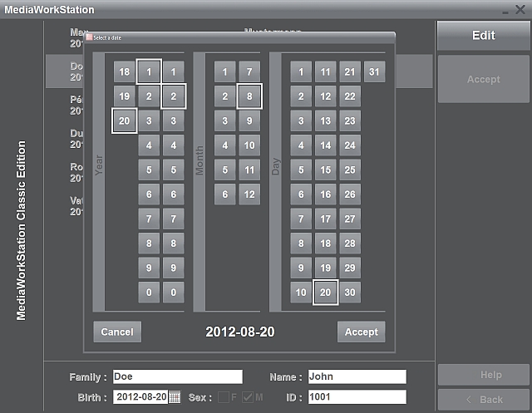Select year century prefix 20

point(124,120)
